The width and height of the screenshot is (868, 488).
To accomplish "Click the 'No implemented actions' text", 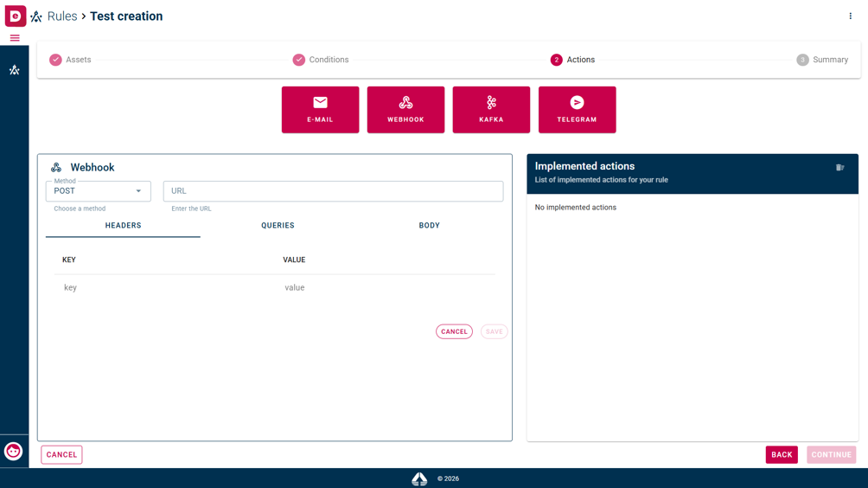I will point(575,207).
